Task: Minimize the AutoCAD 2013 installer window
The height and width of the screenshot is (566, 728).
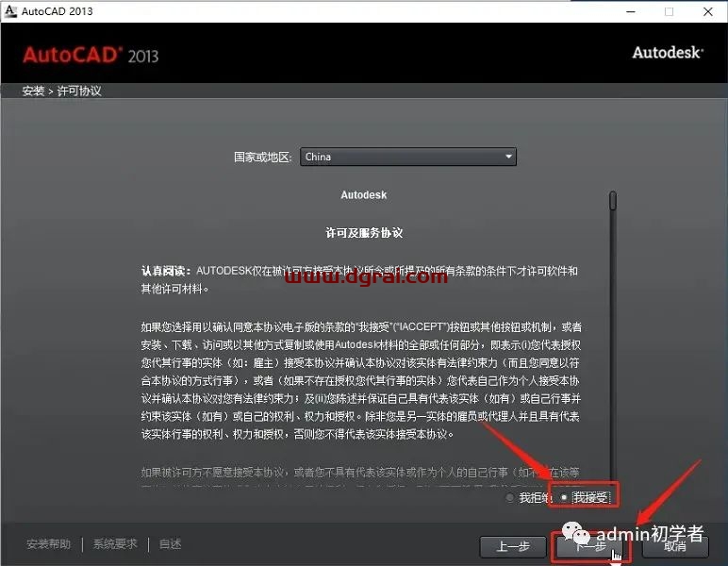Action: pyautogui.click(x=631, y=11)
